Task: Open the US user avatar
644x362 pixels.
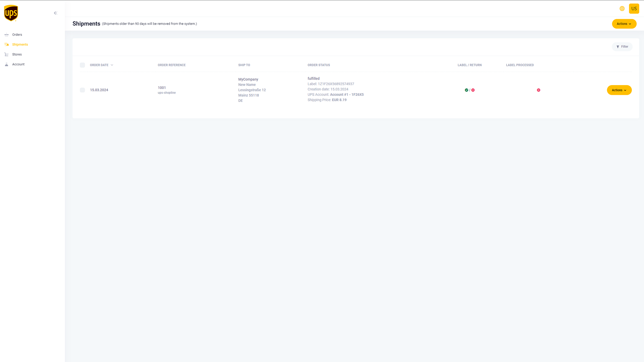Action: point(634,9)
